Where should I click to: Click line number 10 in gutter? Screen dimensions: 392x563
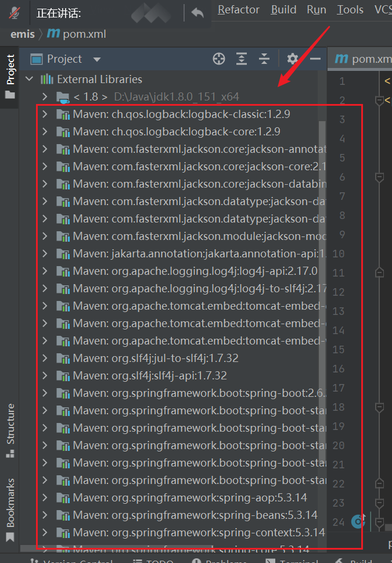click(x=339, y=254)
